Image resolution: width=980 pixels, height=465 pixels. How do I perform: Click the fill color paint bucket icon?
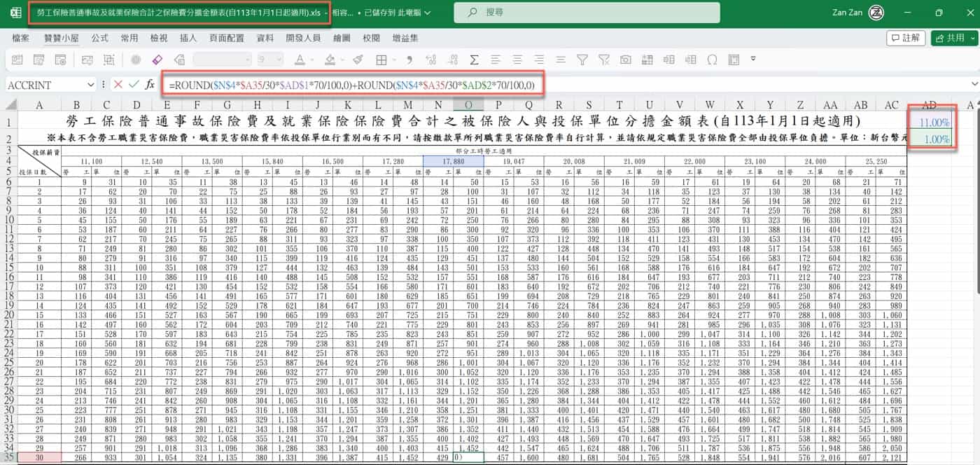tap(330, 60)
